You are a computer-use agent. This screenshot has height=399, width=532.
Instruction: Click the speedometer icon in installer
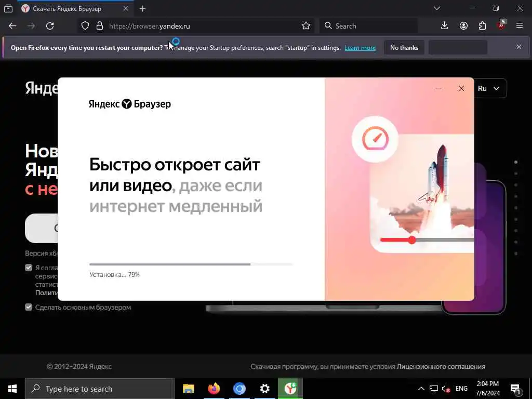pyautogui.click(x=375, y=139)
